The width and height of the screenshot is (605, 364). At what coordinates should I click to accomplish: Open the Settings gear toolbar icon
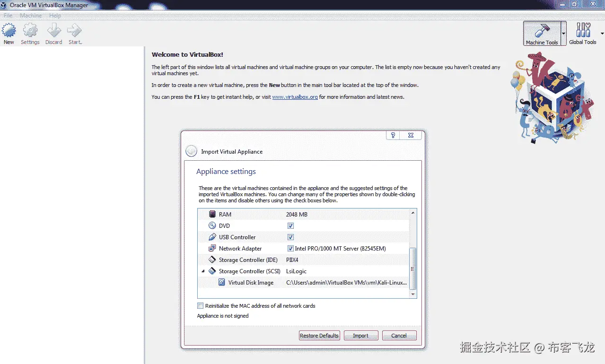pyautogui.click(x=30, y=31)
